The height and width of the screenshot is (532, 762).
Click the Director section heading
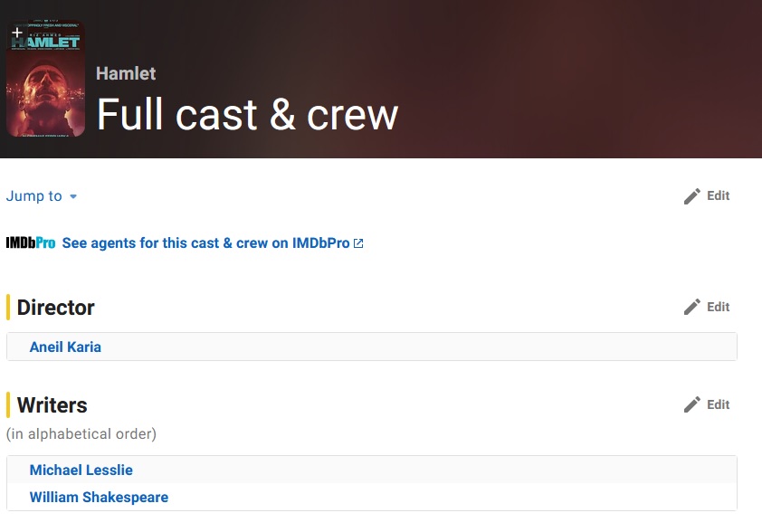(x=55, y=308)
